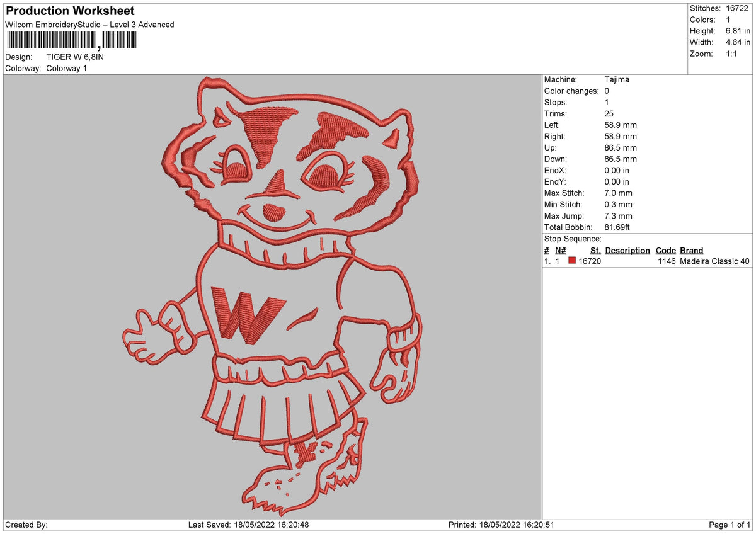Click the Colorway 1 value
756x534 pixels.
pyautogui.click(x=67, y=68)
